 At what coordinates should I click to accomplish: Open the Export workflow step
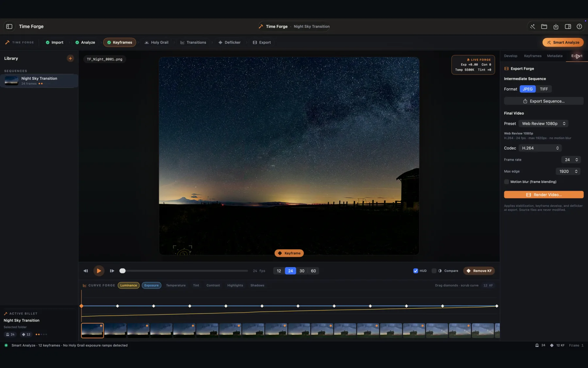pos(262,43)
